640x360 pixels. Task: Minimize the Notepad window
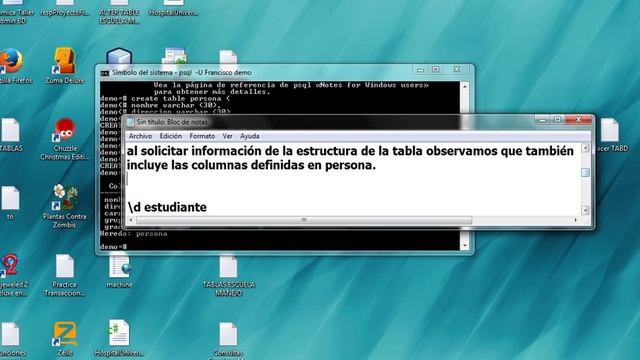coord(542,120)
